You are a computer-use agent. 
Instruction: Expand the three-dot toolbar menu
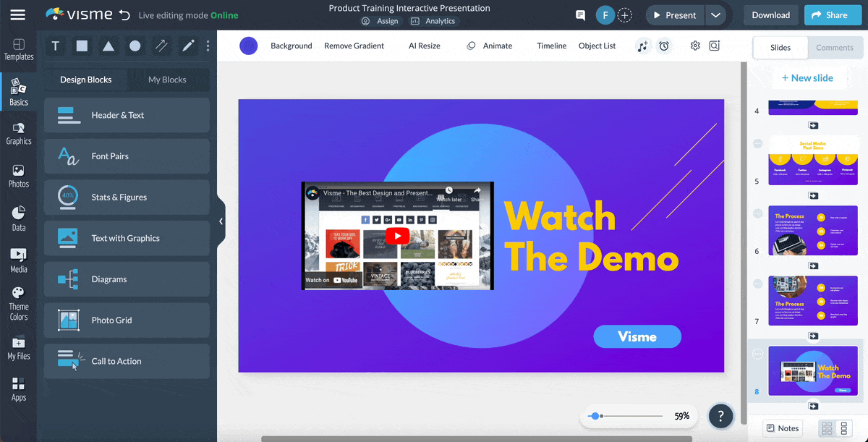(208, 46)
